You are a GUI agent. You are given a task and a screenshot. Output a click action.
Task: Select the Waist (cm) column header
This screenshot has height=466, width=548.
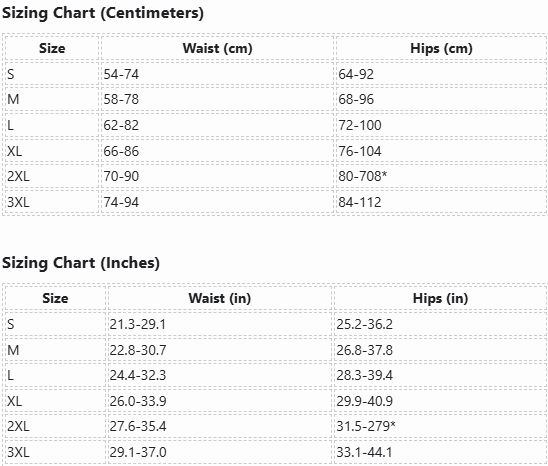pos(217,48)
